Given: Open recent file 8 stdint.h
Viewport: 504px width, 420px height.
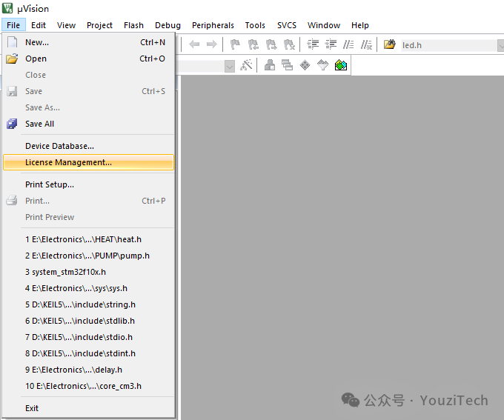Looking at the screenshot, I should click(89, 353).
